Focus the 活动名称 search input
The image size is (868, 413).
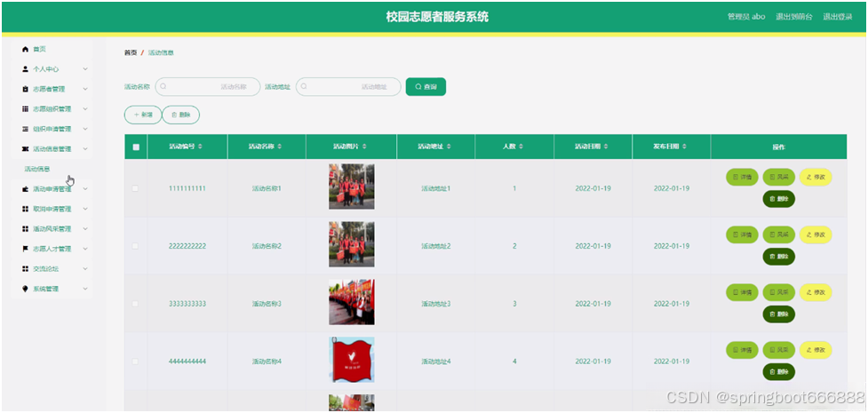coord(208,86)
